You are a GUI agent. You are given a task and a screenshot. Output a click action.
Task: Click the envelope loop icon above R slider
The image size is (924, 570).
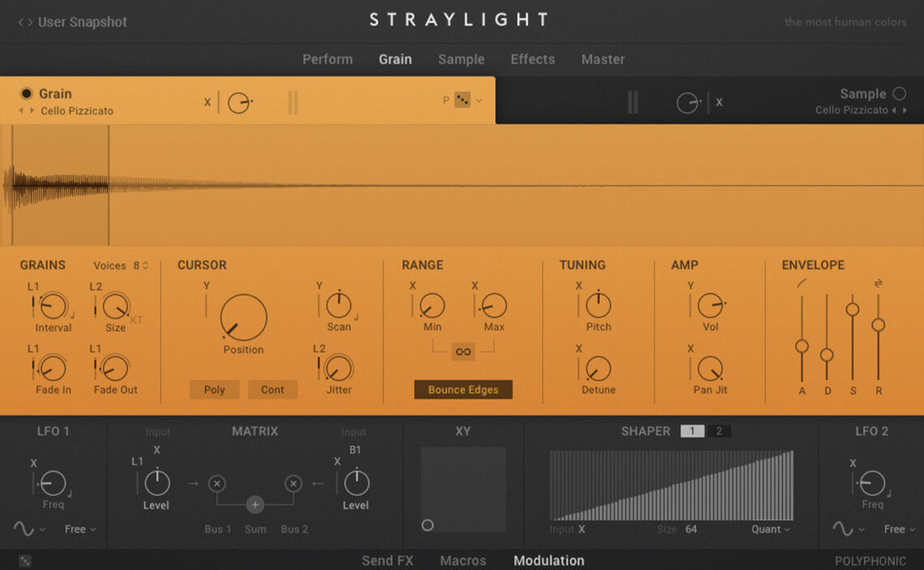pos(879,282)
